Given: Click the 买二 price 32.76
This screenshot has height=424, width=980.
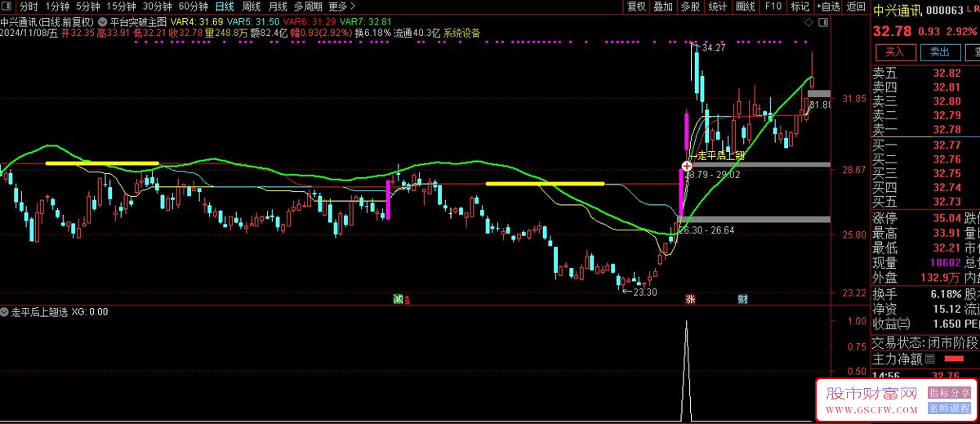Looking at the screenshot, I should [946, 158].
